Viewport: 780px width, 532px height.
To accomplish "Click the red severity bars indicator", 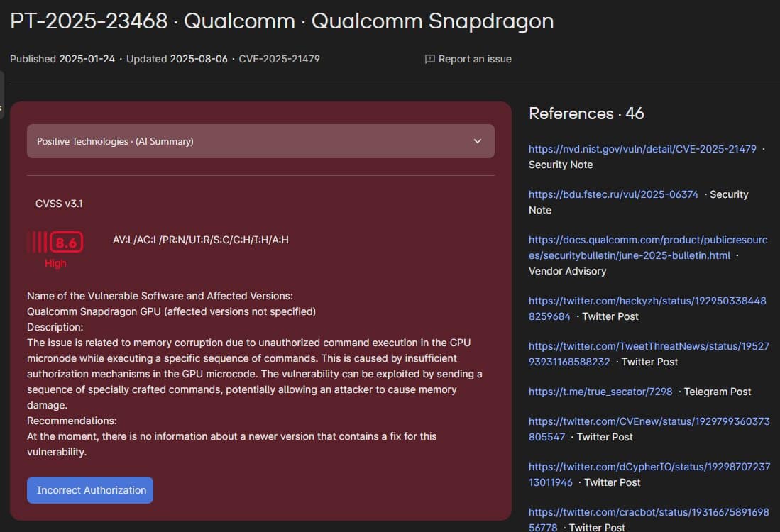I will tap(38, 243).
